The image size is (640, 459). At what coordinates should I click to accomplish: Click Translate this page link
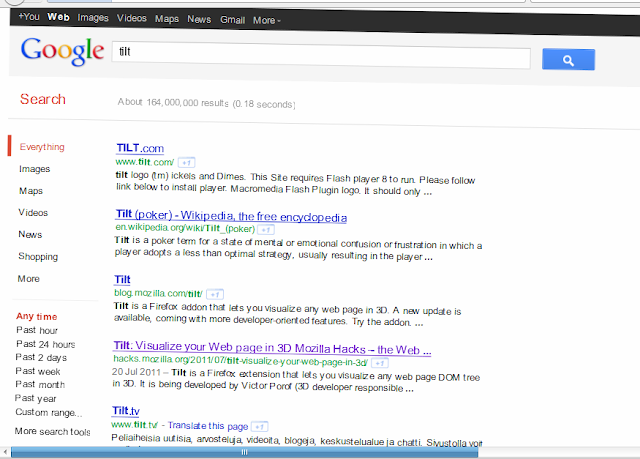[208, 426]
